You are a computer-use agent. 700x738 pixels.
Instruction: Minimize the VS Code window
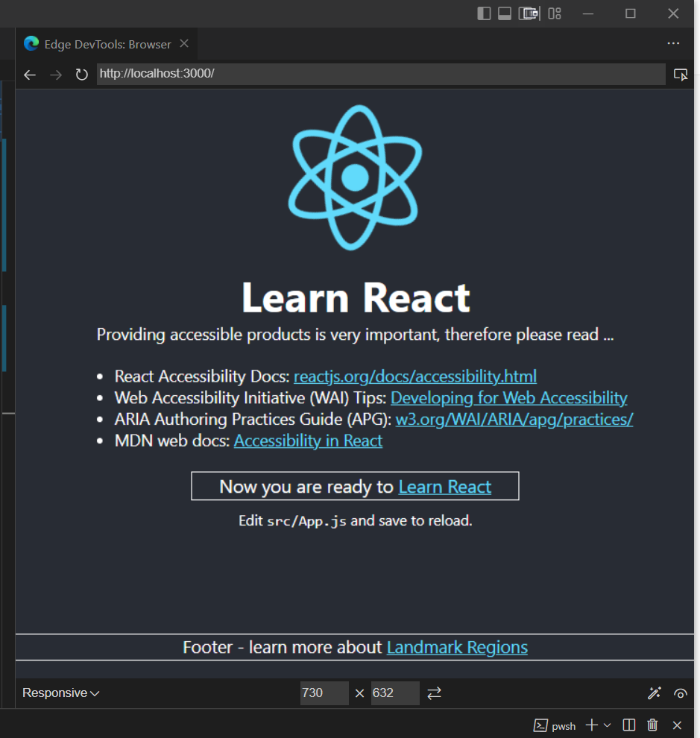tap(588, 13)
